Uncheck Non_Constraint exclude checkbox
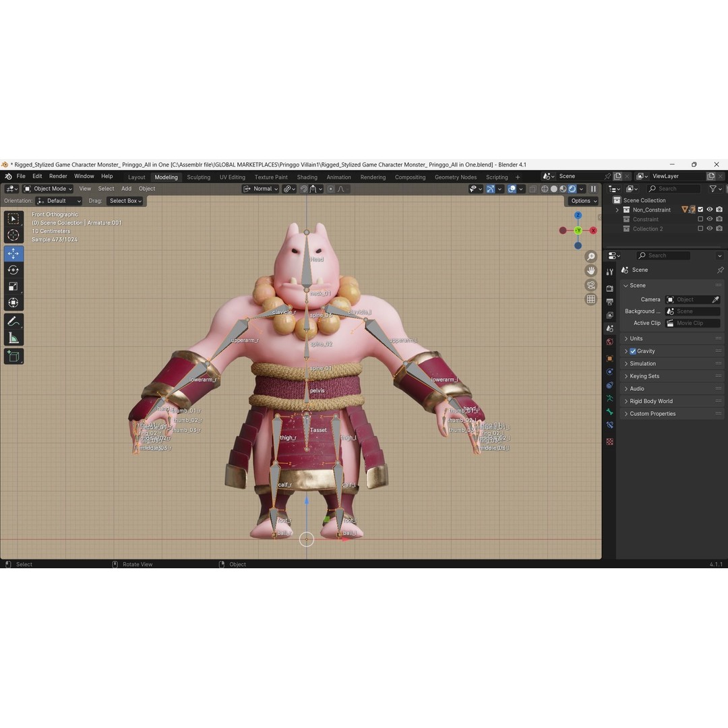The image size is (728, 728). [x=700, y=210]
